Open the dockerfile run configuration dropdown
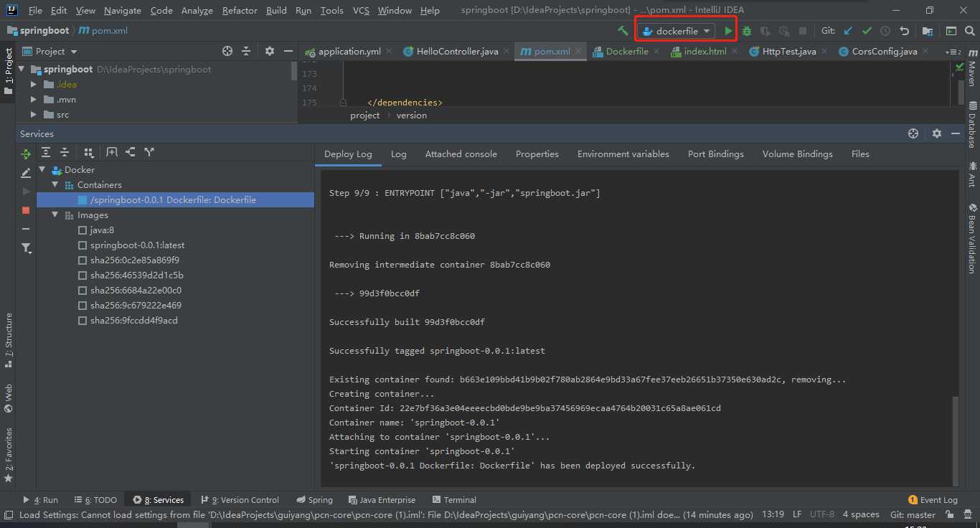The height and width of the screenshot is (528, 980). tap(677, 31)
